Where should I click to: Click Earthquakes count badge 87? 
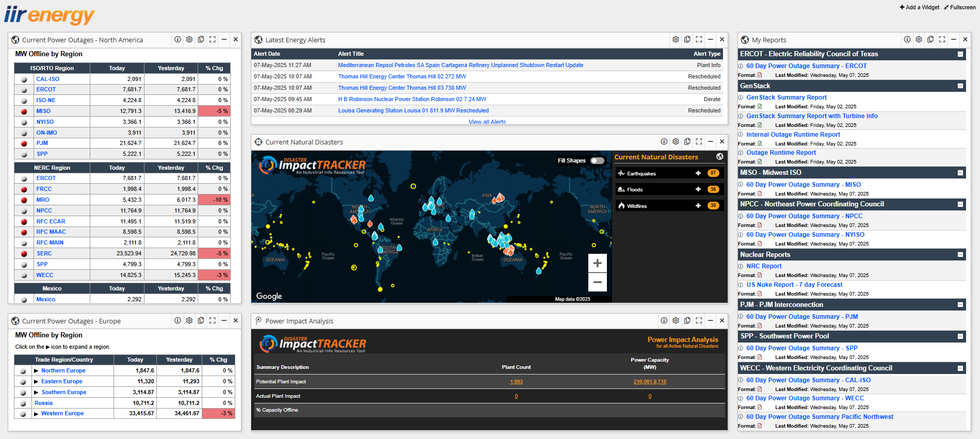(713, 173)
